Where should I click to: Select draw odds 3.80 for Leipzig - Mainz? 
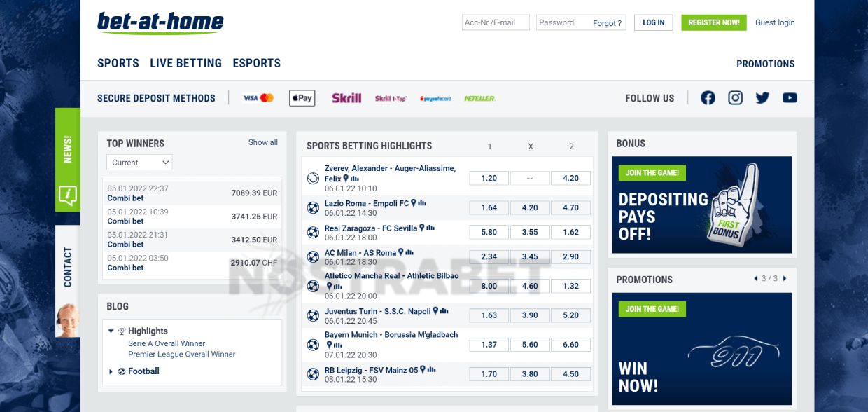click(530, 374)
